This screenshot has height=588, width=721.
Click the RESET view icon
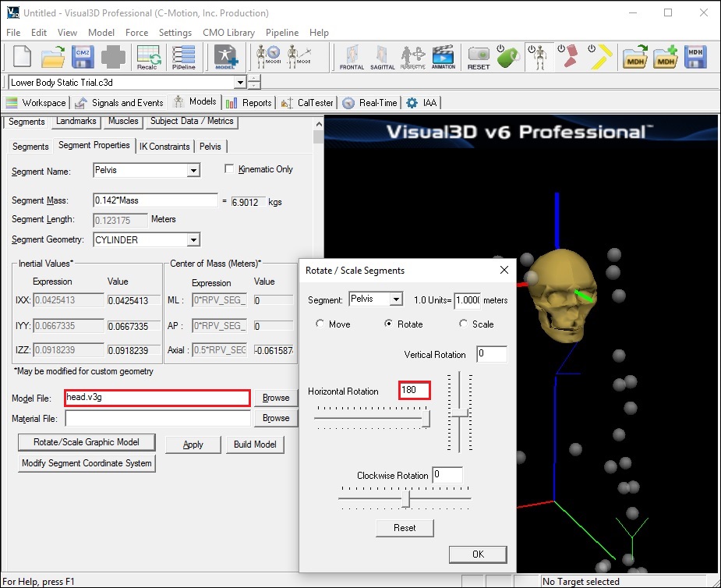tap(479, 57)
